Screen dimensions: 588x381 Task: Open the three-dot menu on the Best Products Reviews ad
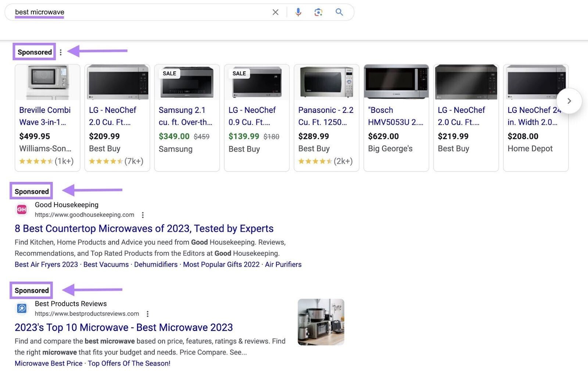click(148, 314)
